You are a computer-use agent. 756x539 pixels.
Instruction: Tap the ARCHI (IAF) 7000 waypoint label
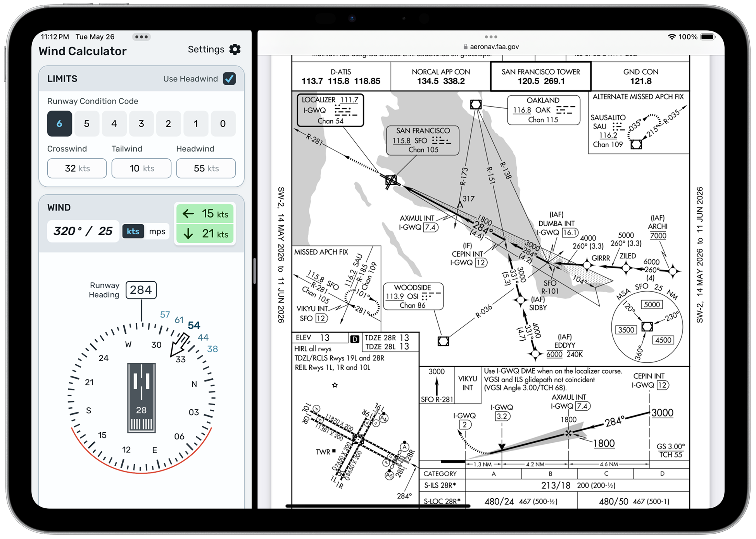658,227
